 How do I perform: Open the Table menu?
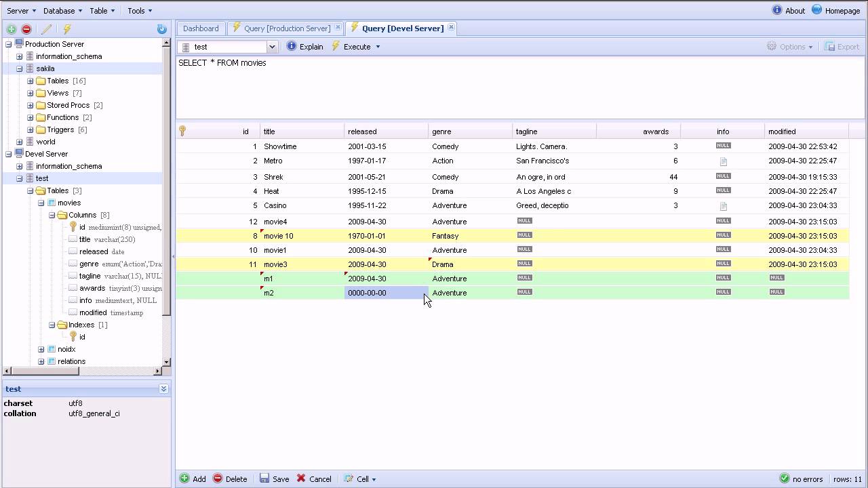click(102, 11)
